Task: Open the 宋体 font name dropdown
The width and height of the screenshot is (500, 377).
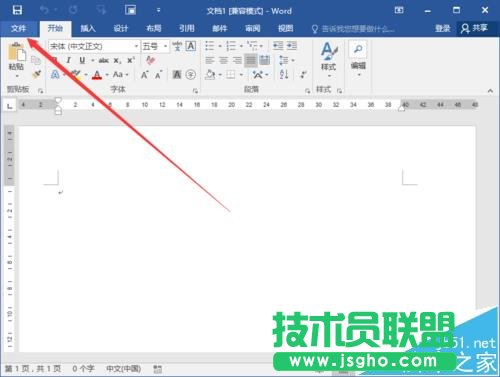Action: tap(136, 46)
